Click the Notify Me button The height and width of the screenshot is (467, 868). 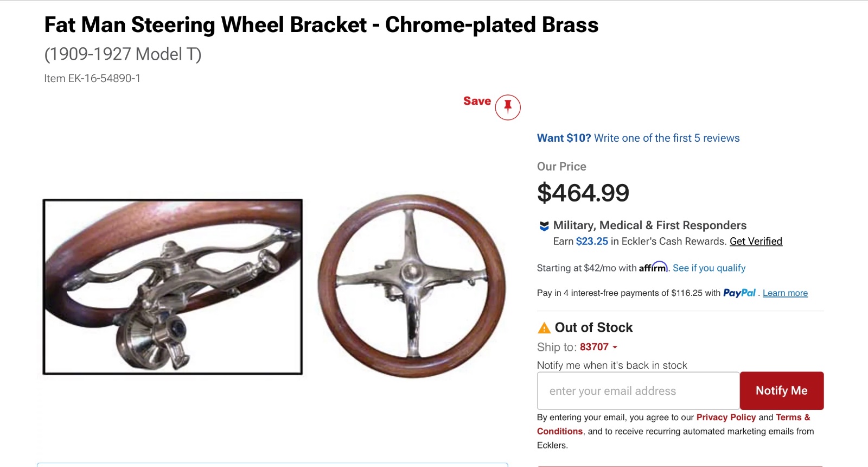[x=781, y=390]
